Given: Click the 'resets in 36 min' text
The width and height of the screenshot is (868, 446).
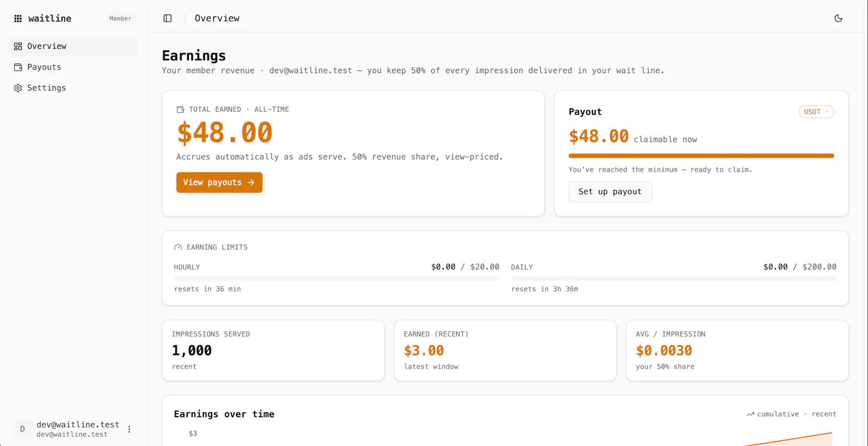Looking at the screenshot, I should click(x=207, y=289).
